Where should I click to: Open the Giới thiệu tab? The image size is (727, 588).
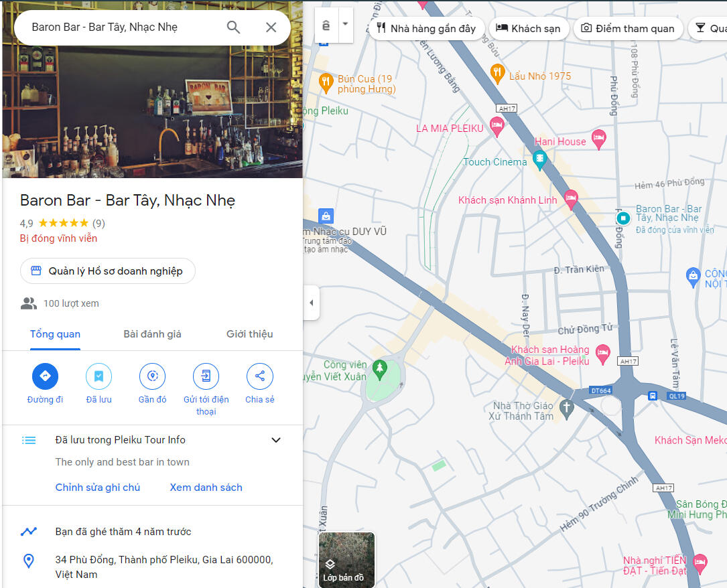[249, 334]
